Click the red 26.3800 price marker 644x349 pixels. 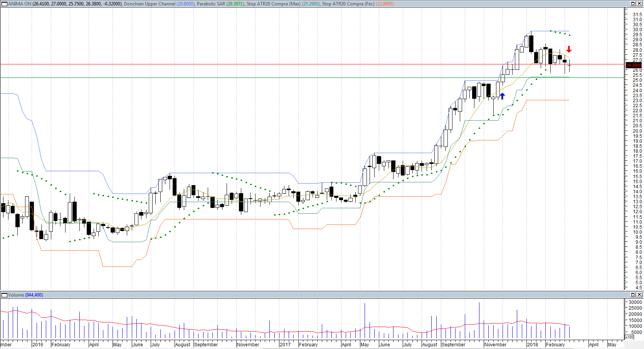(x=634, y=66)
